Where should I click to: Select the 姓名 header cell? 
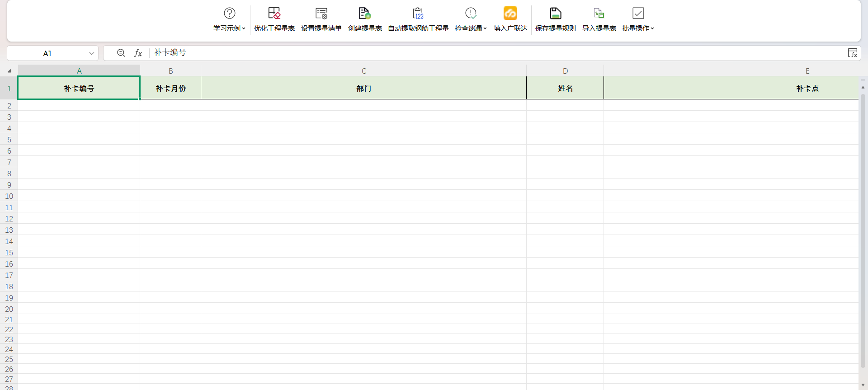pos(565,88)
